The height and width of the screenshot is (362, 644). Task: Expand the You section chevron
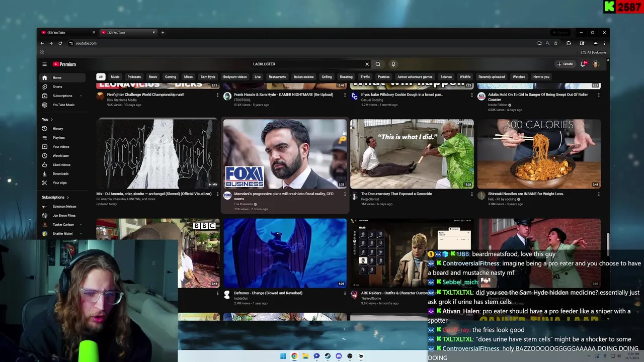(51, 119)
